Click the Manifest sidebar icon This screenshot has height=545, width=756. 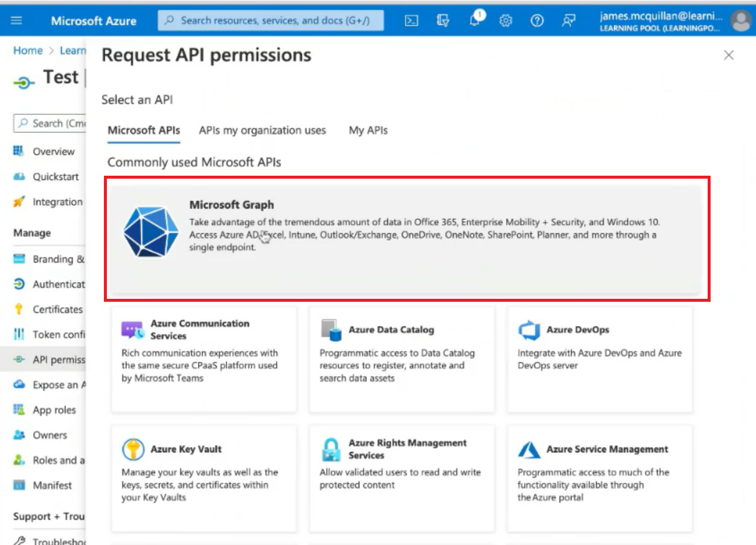(x=19, y=485)
